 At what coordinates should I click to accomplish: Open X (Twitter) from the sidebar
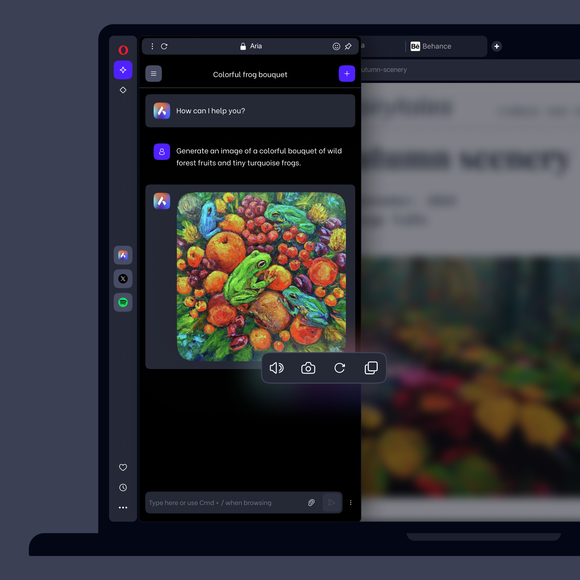(123, 279)
